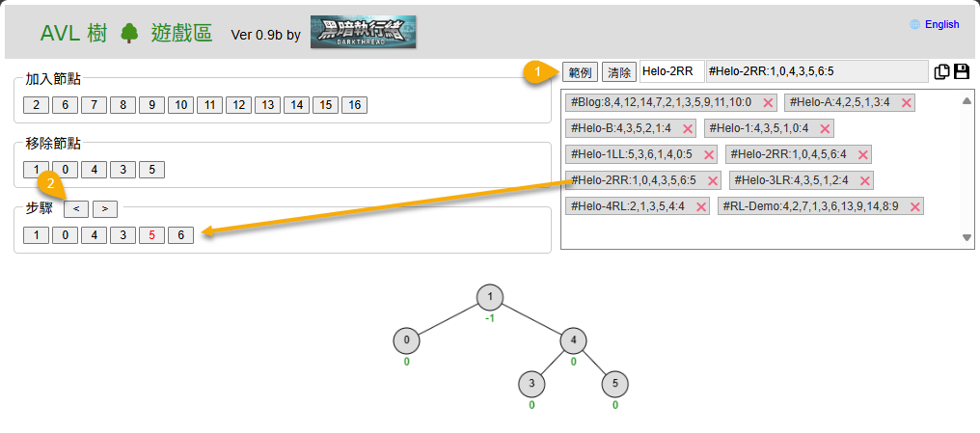Click the Darkthread logo image
The height and width of the screenshot is (433, 980).
pos(364,32)
